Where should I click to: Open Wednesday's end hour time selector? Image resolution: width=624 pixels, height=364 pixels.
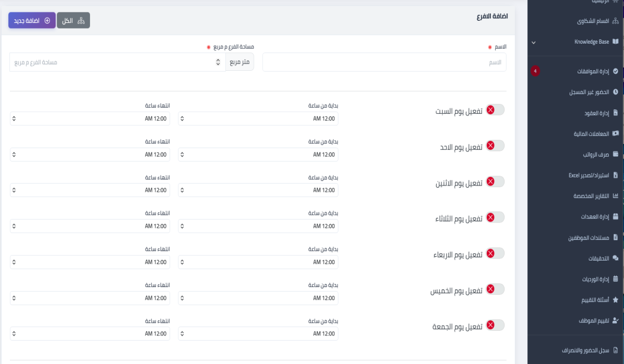click(89, 262)
